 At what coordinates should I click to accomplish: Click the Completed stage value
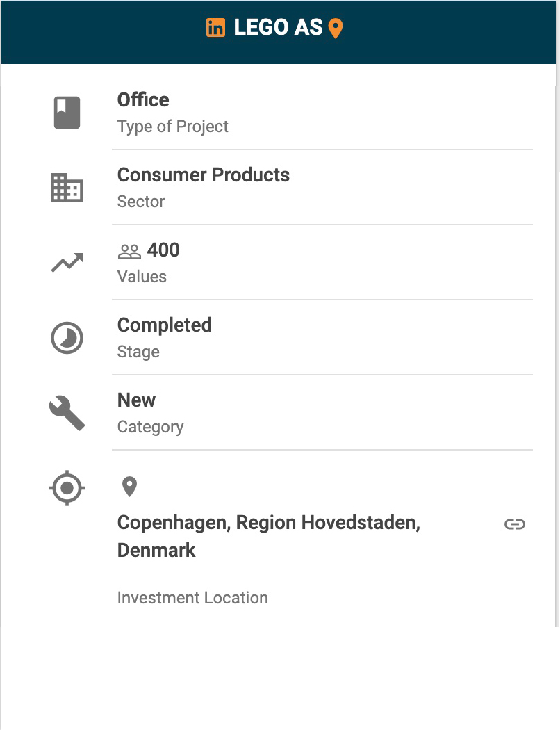point(165,325)
